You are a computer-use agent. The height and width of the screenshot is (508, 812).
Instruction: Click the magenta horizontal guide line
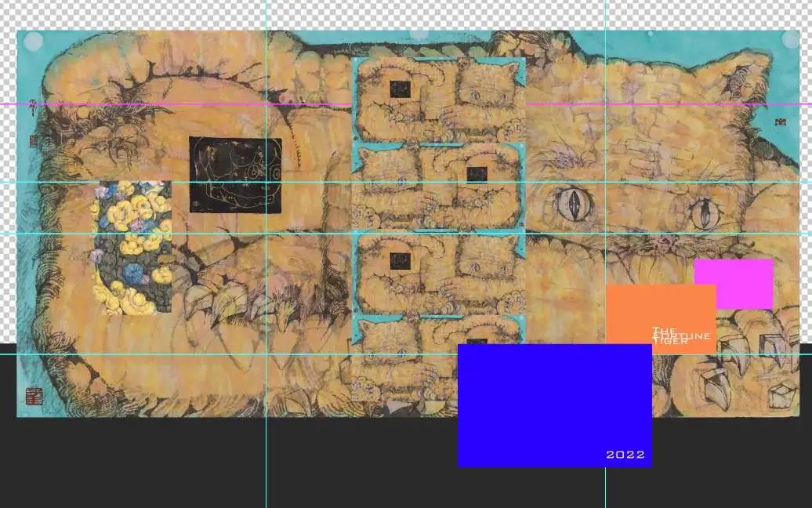pos(157,103)
